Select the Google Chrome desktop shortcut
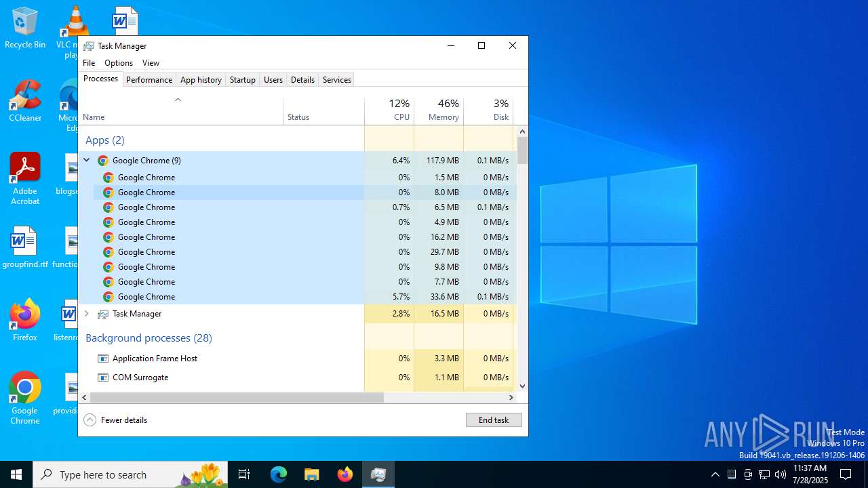Viewport: 868px width, 488px height. 25,399
